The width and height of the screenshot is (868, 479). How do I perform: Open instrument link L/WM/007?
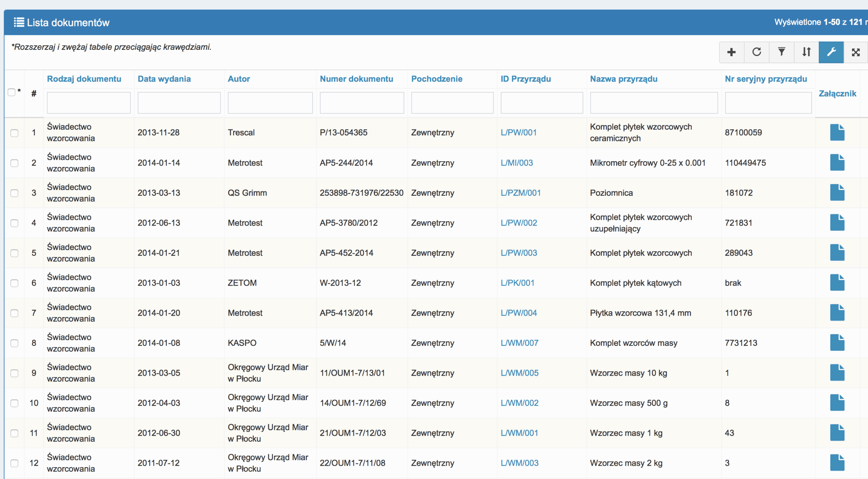519,343
